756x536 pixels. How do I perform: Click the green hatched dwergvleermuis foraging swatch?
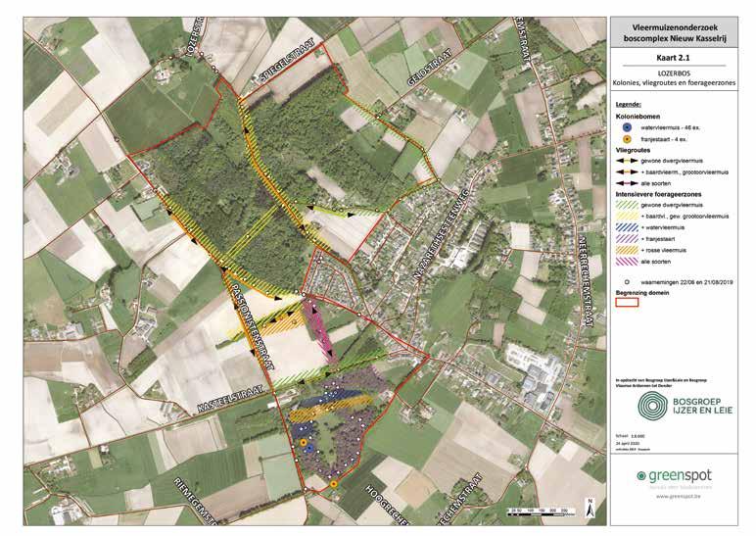pos(627,205)
